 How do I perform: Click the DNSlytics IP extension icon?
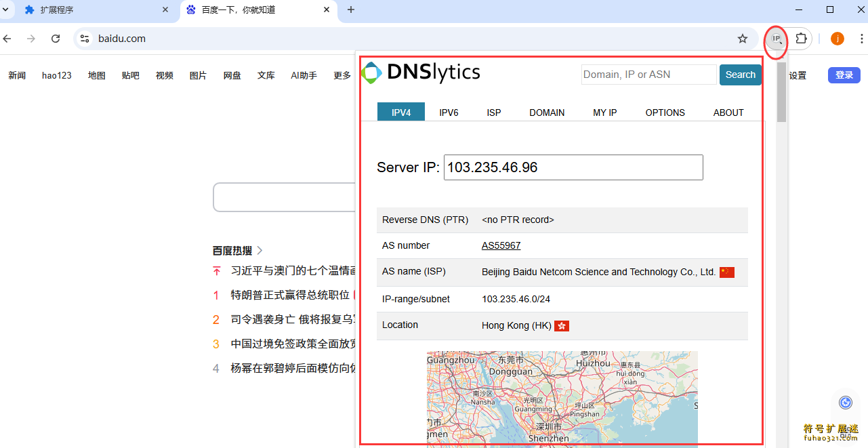[x=777, y=39]
